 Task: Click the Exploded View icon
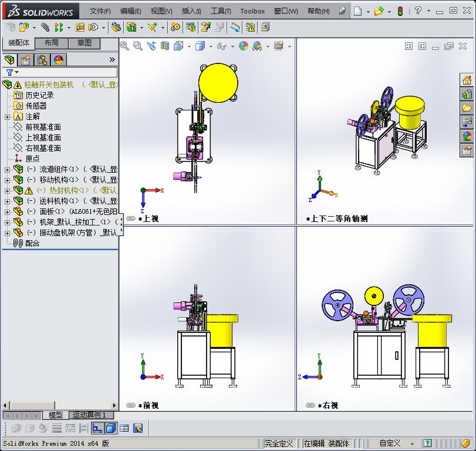click(x=206, y=28)
